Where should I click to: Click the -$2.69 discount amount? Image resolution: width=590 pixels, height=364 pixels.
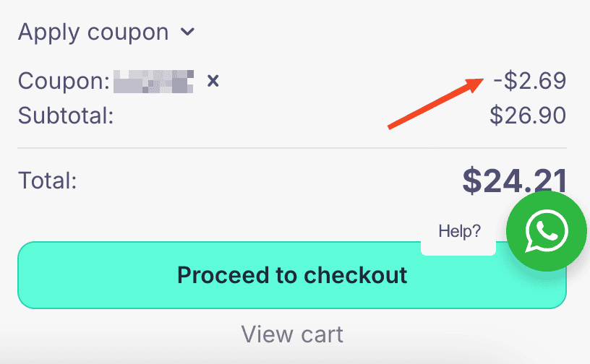point(529,80)
